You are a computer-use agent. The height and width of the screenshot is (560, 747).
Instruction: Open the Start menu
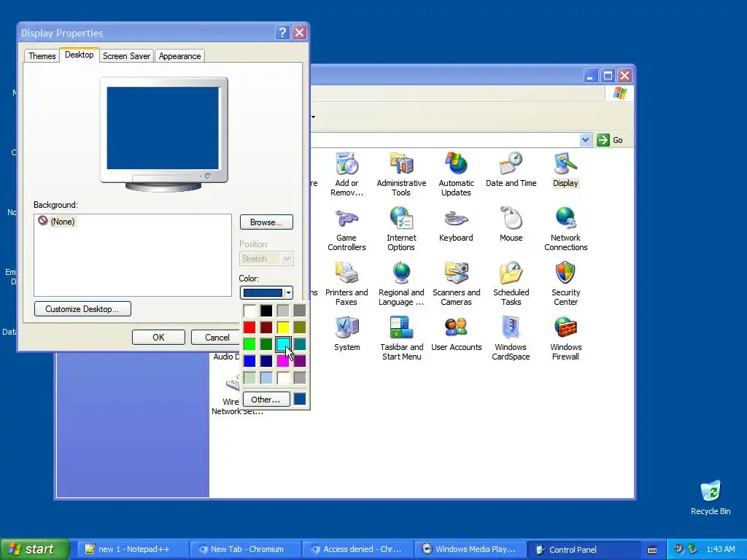point(34,549)
